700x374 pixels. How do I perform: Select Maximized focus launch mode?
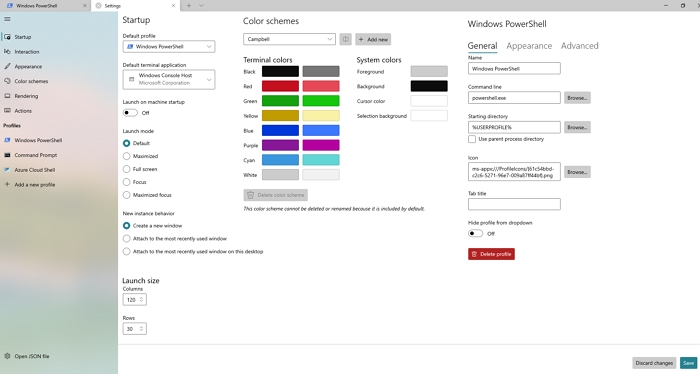[127, 195]
